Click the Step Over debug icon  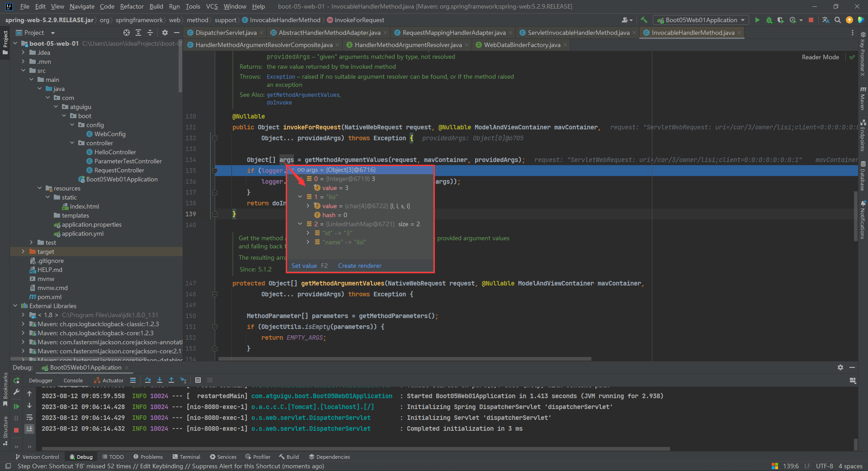(x=148, y=380)
